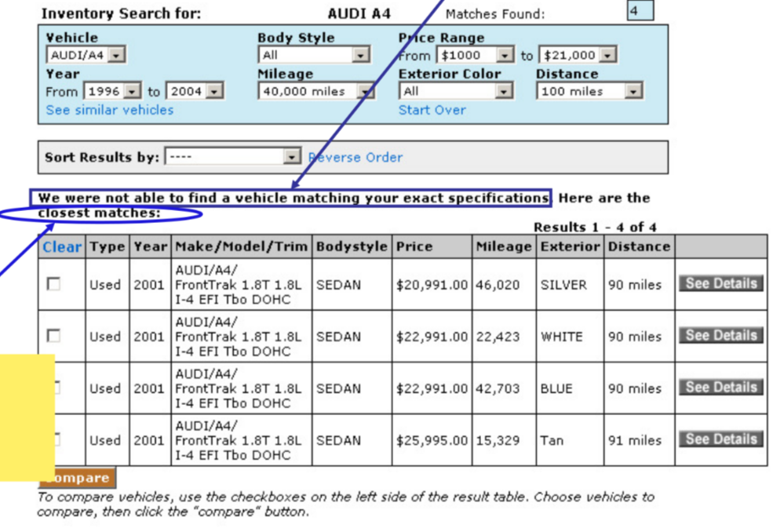The image size is (773, 532).
Task: Click the Bodystyle column header
Action: coord(352,246)
